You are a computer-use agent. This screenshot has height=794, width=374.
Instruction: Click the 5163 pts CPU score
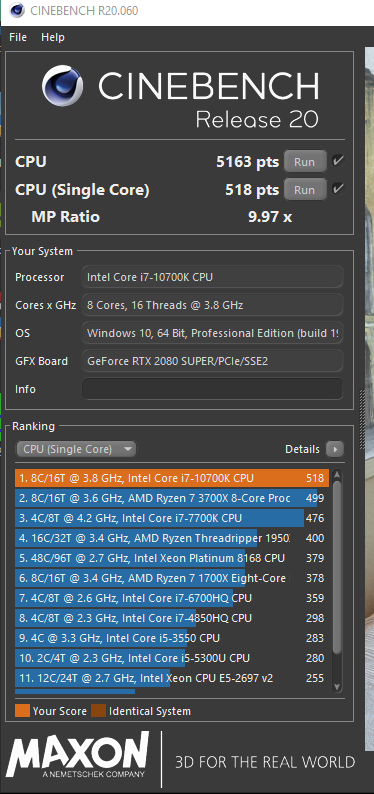click(247, 162)
